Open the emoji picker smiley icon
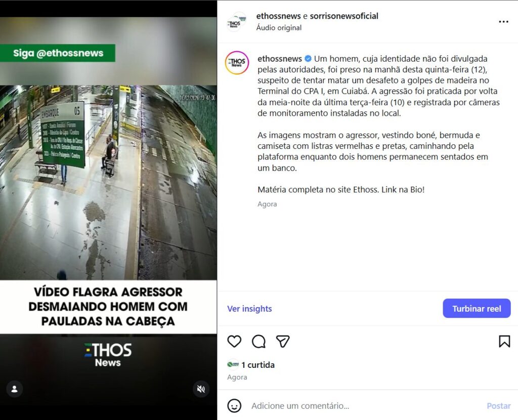 point(234,405)
